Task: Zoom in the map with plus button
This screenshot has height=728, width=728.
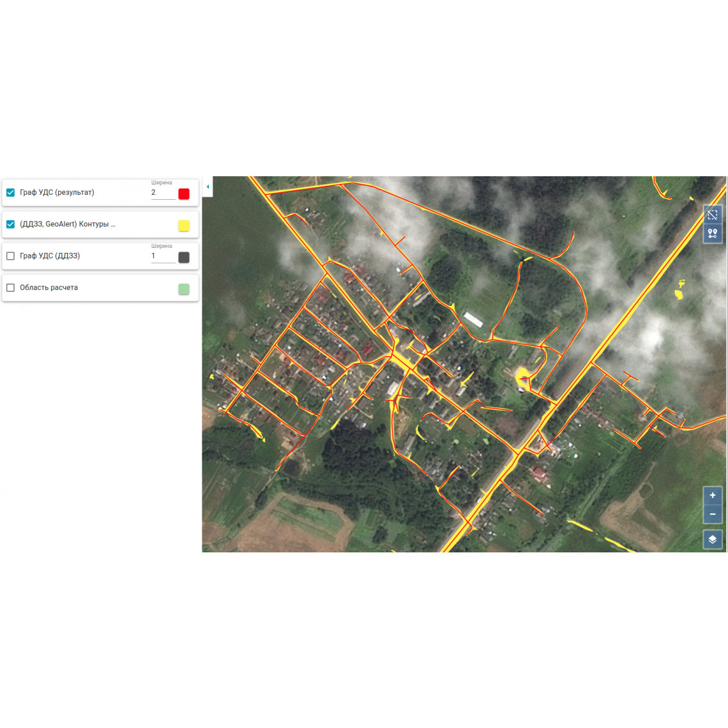Action: (712, 496)
